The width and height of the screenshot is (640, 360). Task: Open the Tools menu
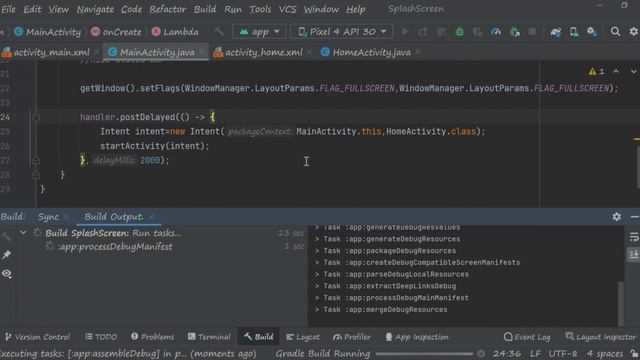click(x=260, y=9)
